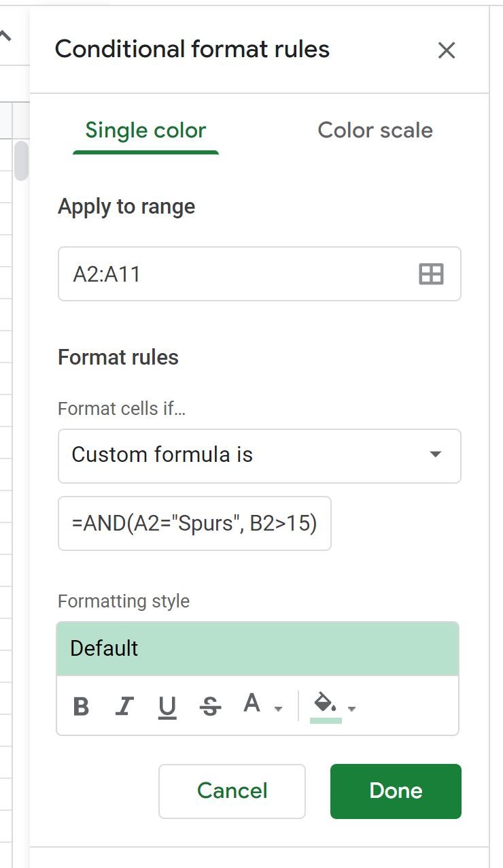Image resolution: width=503 pixels, height=868 pixels.
Task: Toggle Strikethrough formatting style
Action: 210,707
